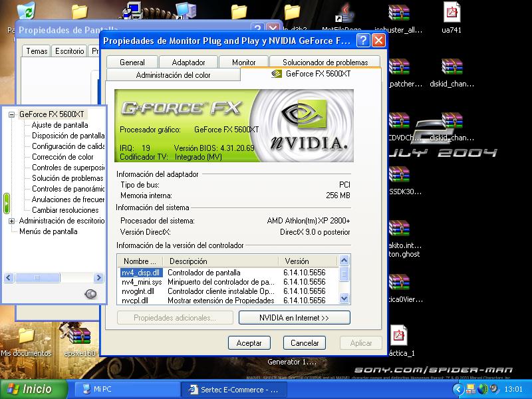The image size is (532, 399).
Task: Open Controles de superposición tree entry
Action: pyautogui.click(x=68, y=168)
